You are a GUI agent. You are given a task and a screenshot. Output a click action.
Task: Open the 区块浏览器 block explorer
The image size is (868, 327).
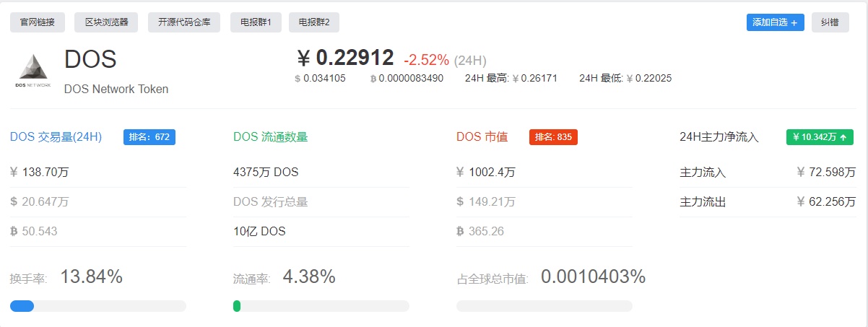(x=106, y=22)
